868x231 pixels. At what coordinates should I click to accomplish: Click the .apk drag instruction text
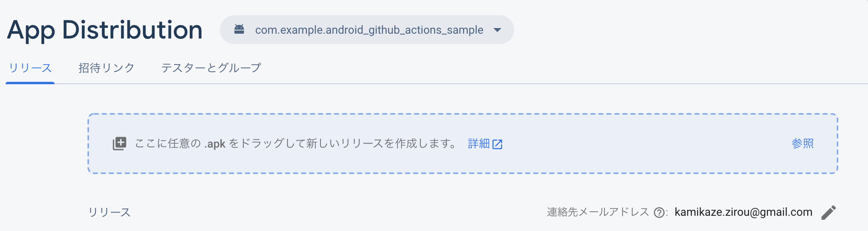[x=295, y=144]
